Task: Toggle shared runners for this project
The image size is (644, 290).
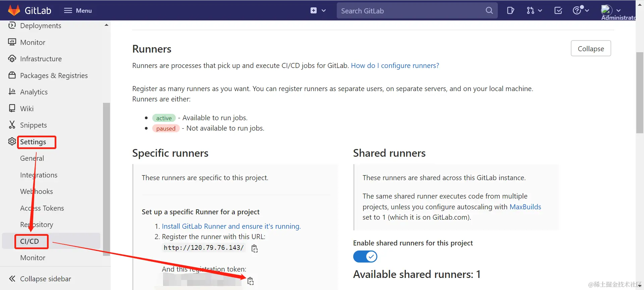Action: click(x=365, y=257)
